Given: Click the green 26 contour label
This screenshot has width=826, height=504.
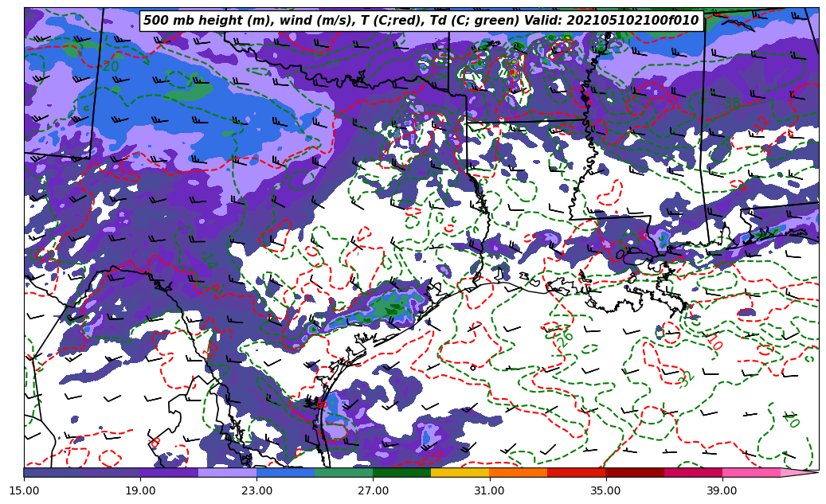Looking at the screenshot, I should (x=564, y=336).
